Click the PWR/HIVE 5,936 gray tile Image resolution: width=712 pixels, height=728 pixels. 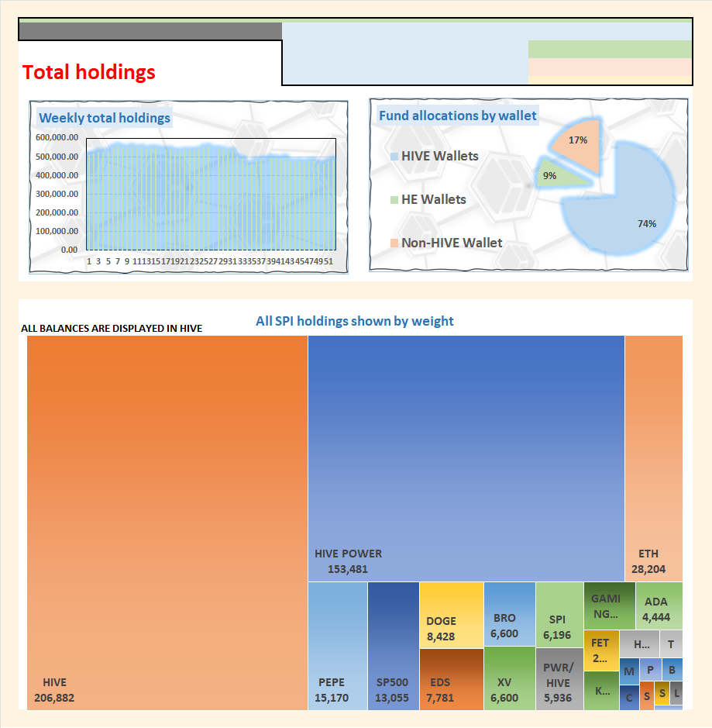pos(559,679)
